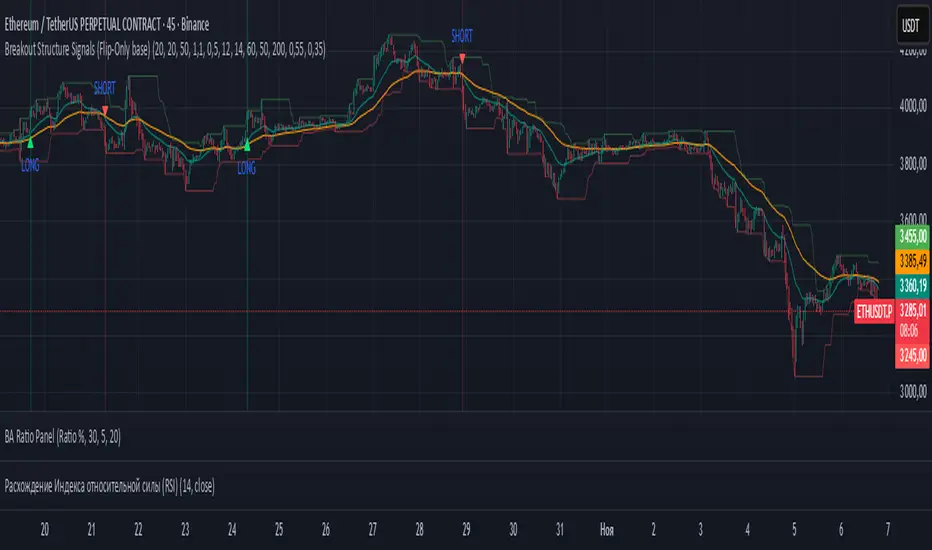
Task: Click the 3000,00 price axis value
Action: click(913, 391)
